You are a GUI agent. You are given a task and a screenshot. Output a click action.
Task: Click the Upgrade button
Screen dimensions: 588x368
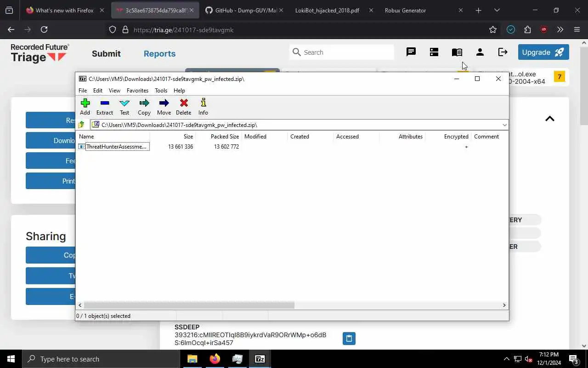pyautogui.click(x=543, y=52)
